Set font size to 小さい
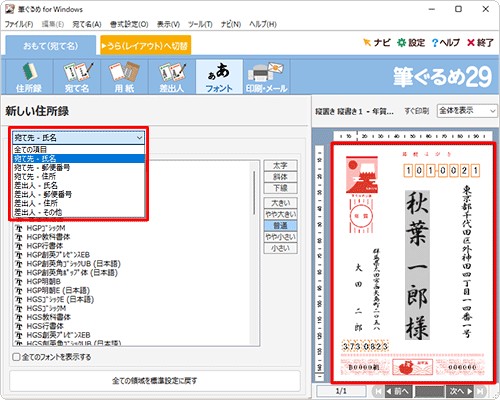Image resolution: width=500 pixels, height=400 pixels. click(x=280, y=248)
